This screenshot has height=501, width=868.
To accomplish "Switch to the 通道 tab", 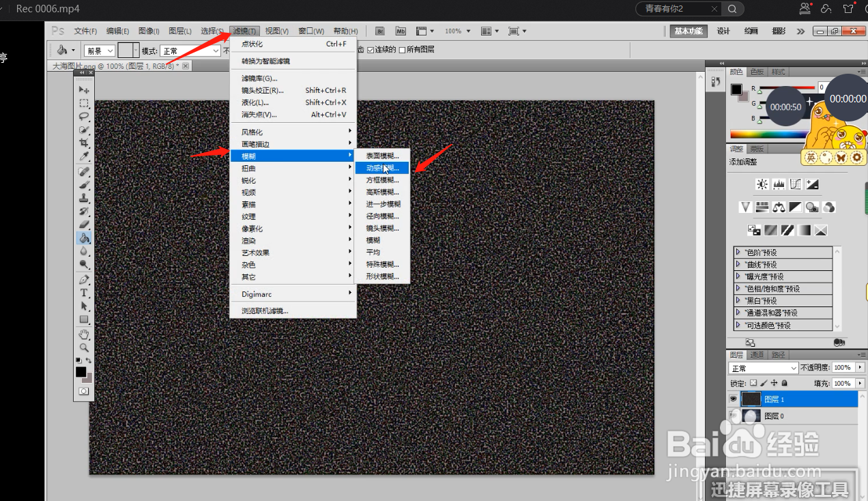I will pos(757,355).
